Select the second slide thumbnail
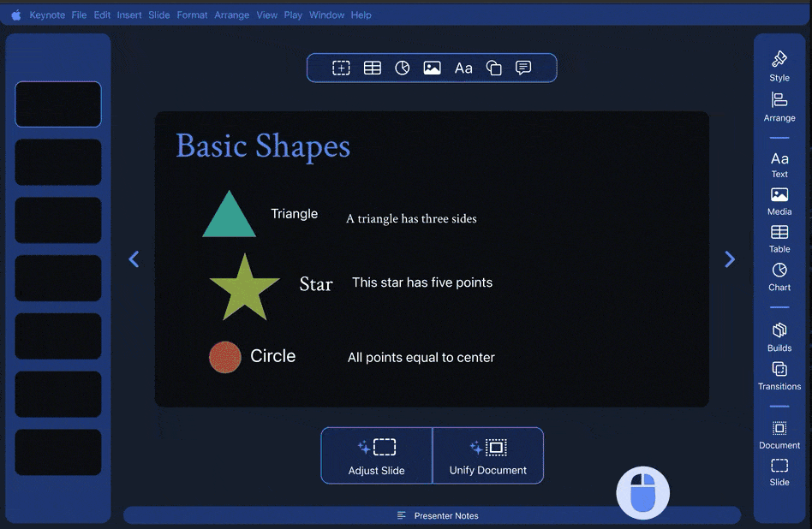The height and width of the screenshot is (529, 812). (x=58, y=162)
